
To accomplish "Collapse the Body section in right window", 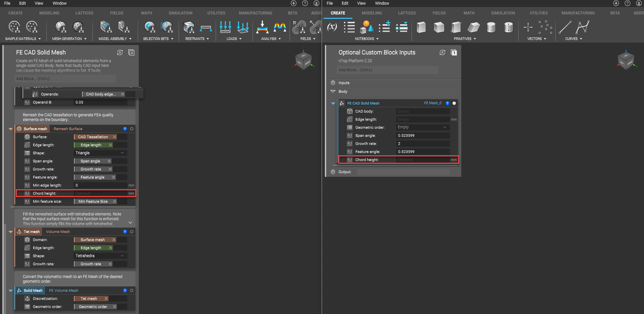I will [x=333, y=91].
